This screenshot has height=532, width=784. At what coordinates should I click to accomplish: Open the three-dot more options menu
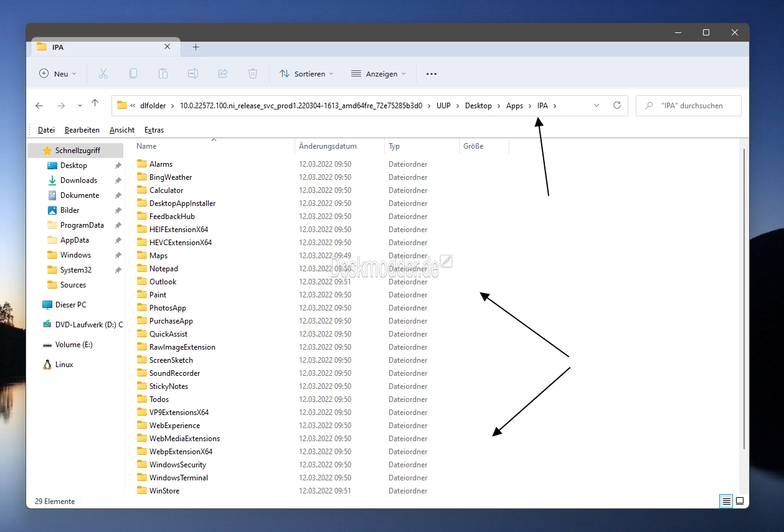[x=432, y=74]
